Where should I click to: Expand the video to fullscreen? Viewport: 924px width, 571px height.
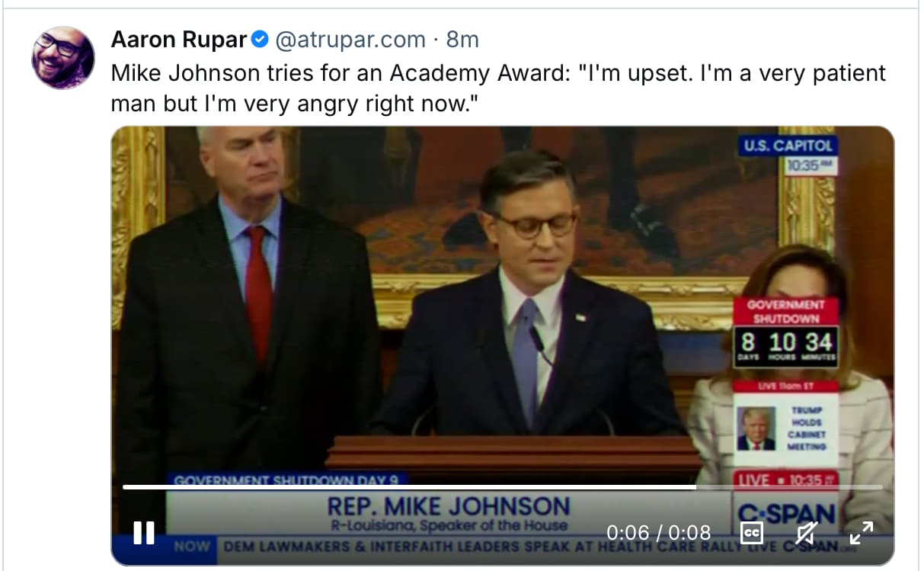point(862,532)
